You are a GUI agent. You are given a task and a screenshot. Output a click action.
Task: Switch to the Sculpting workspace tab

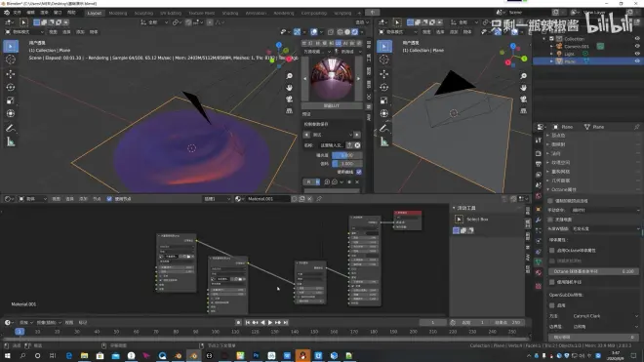click(x=143, y=13)
